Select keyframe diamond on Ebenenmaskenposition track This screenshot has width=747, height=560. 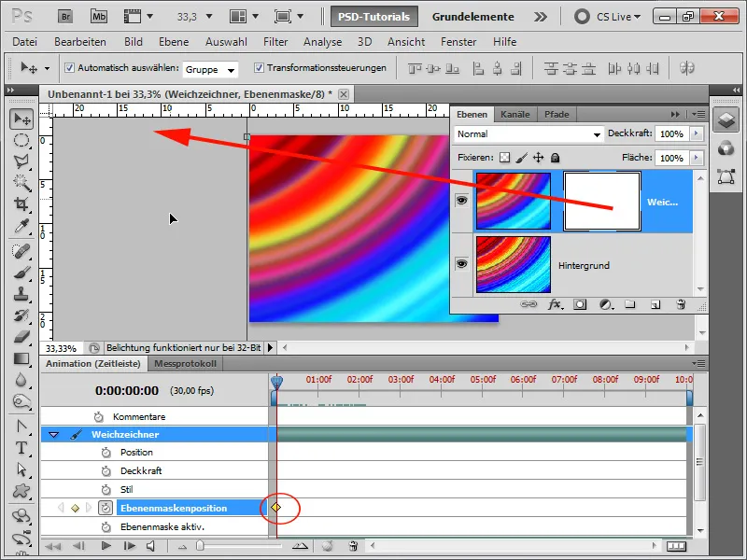(275, 508)
